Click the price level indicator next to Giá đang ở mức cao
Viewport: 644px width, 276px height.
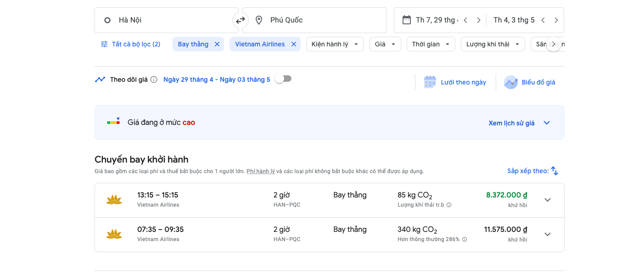pos(113,122)
